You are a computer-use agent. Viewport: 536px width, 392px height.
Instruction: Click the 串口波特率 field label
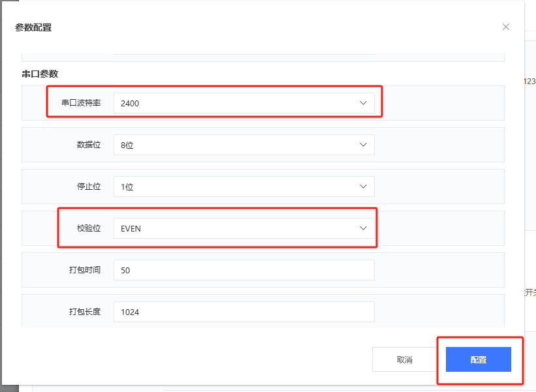[81, 103]
